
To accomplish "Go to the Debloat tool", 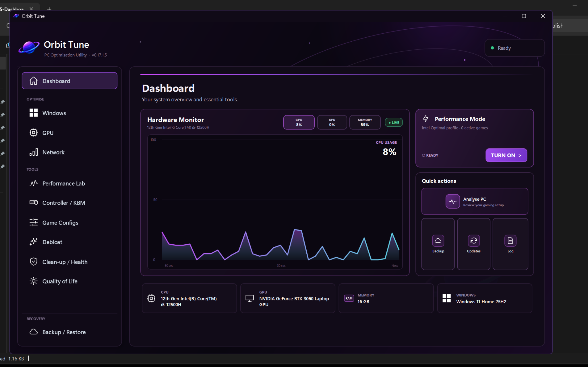I will tap(69, 242).
